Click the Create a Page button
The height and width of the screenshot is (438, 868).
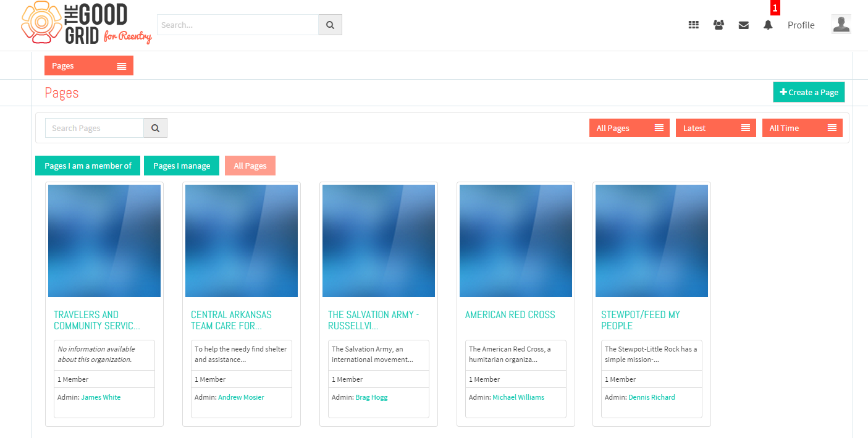click(x=809, y=92)
